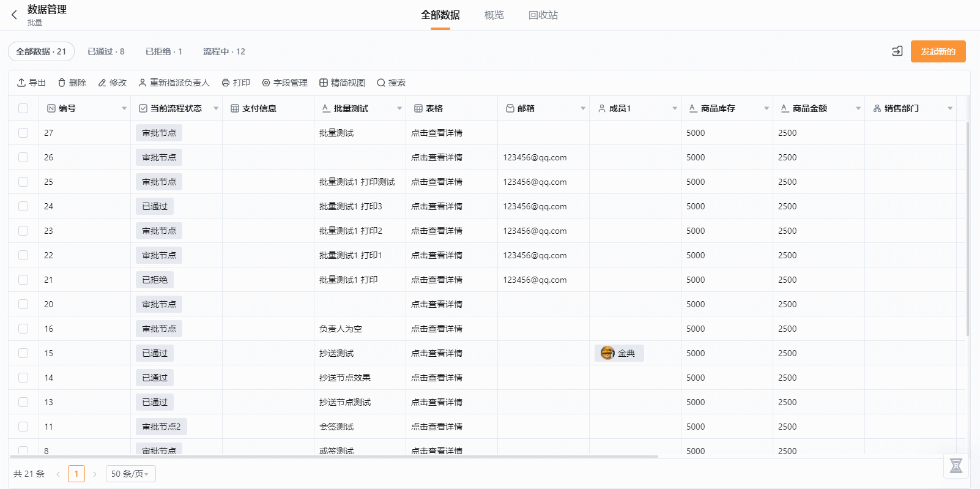This screenshot has width=980, height=489.
Task: Click the 审批节点2 status tag in row 11
Action: pyautogui.click(x=161, y=427)
